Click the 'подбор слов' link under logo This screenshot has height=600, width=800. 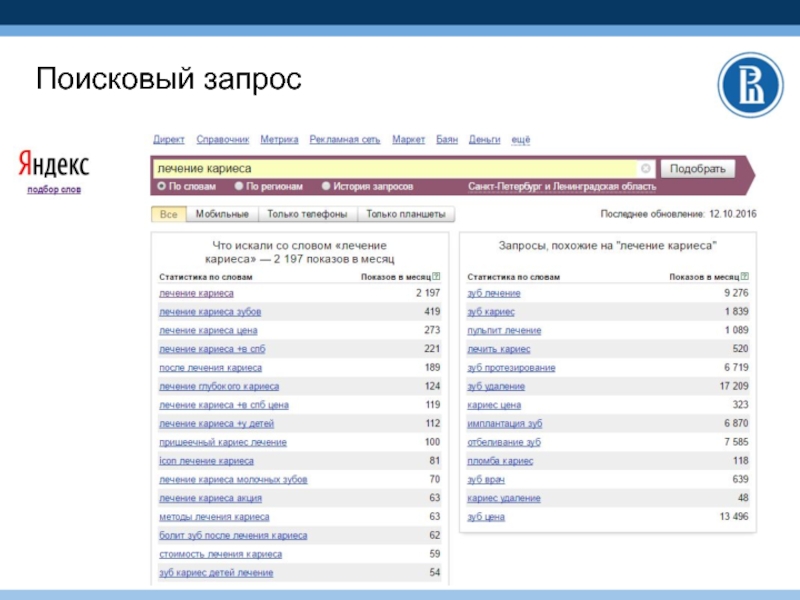click(54, 190)
